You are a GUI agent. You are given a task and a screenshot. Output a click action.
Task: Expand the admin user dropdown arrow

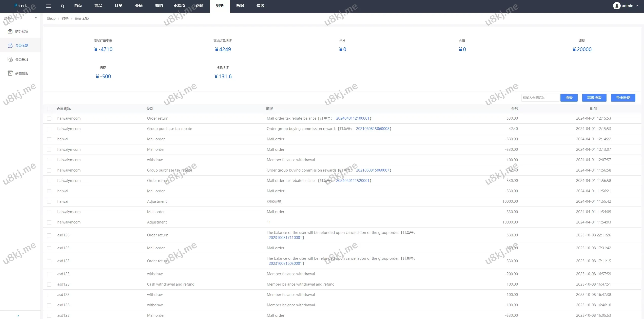[x=637, y=6]
